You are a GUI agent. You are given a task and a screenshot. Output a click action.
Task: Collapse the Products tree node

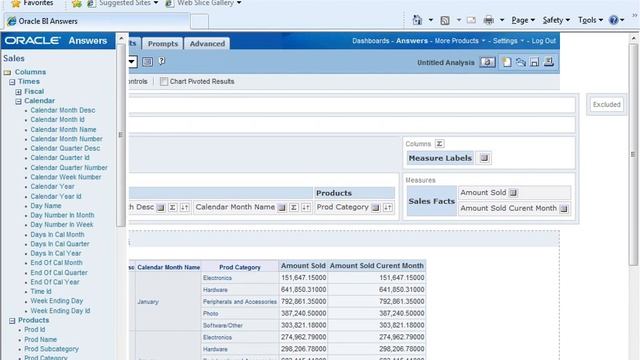coord(12,321)
